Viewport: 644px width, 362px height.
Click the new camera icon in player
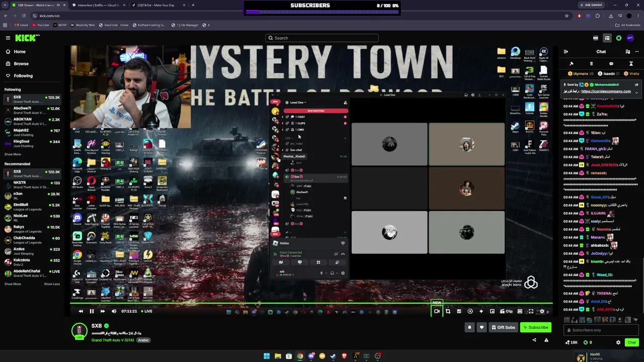coord(437,311)
